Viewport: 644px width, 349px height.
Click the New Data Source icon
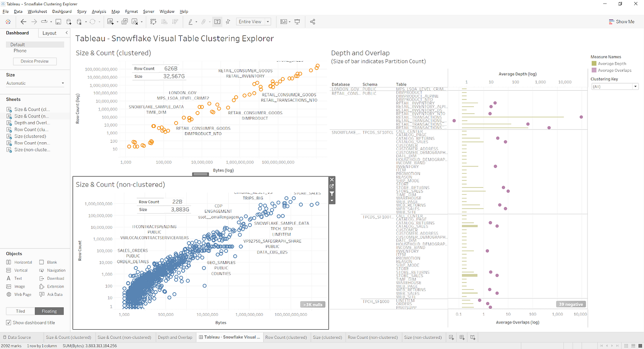[69, 22]
